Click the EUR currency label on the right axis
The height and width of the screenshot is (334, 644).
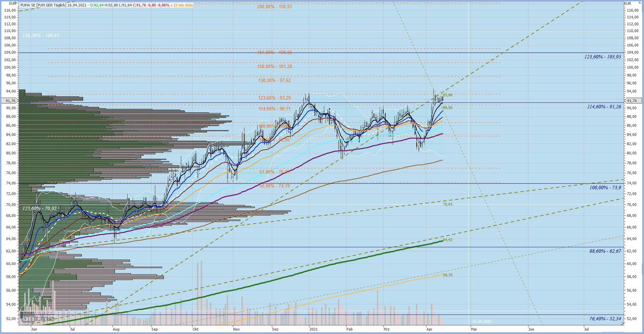click(628, 3)
